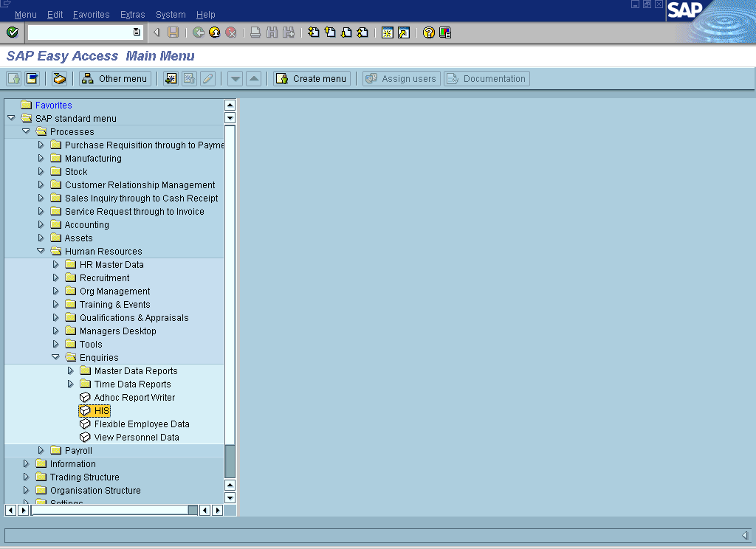This screenshot has width=756, height=549.
Task: Select the Time Data Reports folder label
Action: (x=133, y=384)
